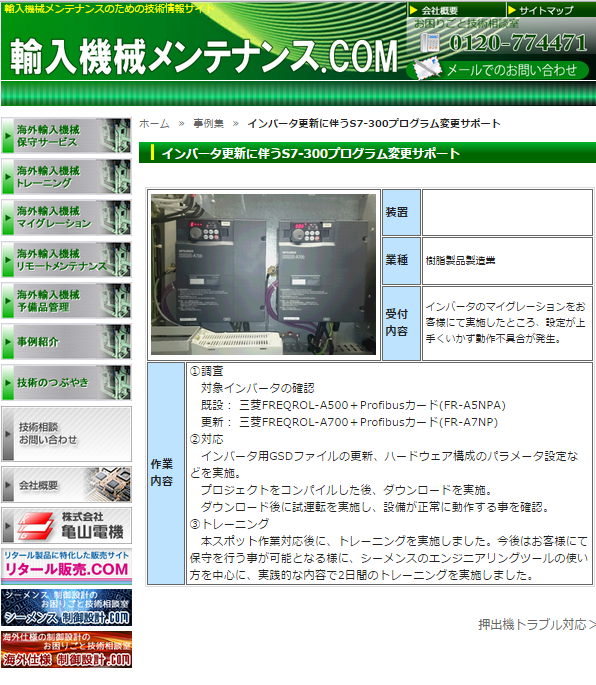Open 事例紹介 sidebar menu item

pos(66,342)
